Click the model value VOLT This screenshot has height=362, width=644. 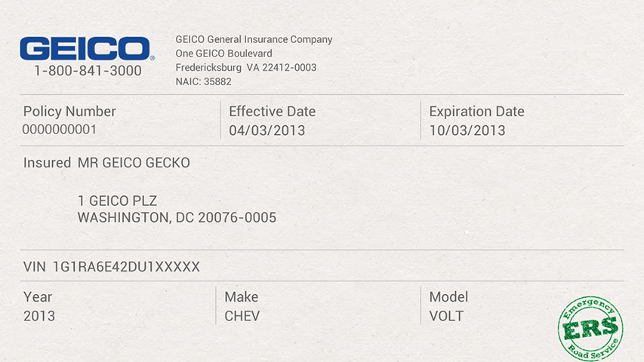pos(447,316)
